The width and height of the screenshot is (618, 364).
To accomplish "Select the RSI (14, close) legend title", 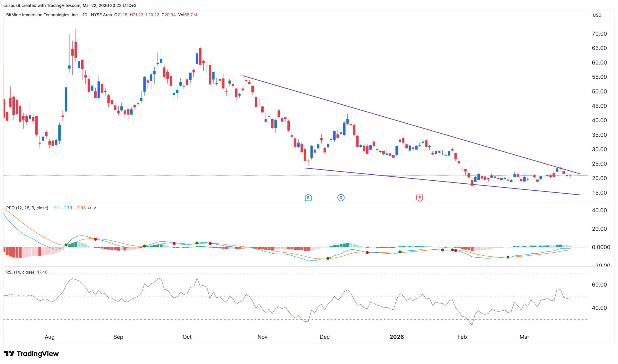I will pyautogui.click(x=20, y=272).
